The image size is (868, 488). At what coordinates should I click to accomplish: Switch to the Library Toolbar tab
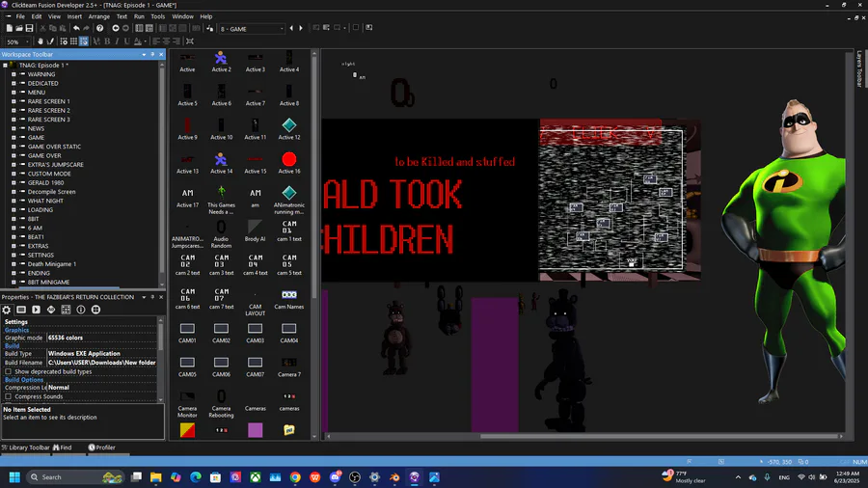point(25,447)
